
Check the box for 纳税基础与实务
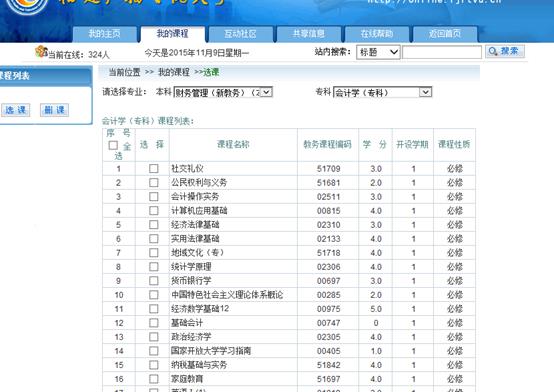click(x=154, y=365)
